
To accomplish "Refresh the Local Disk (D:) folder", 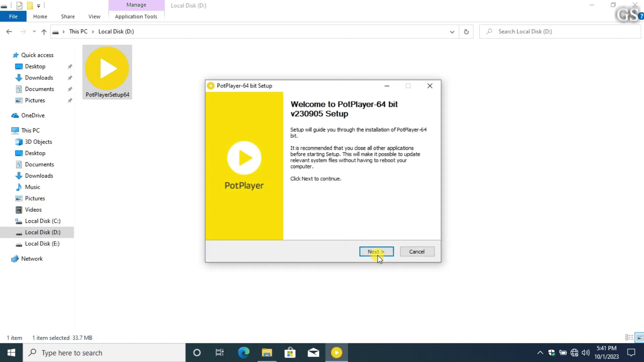I will (466, 32).
